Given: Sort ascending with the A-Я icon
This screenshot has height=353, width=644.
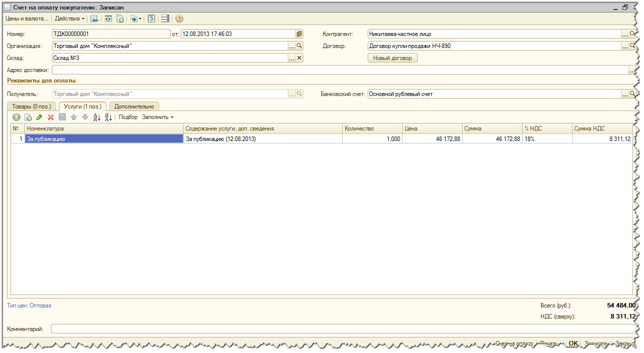Looking at the screenshot, I should point(97,117).
